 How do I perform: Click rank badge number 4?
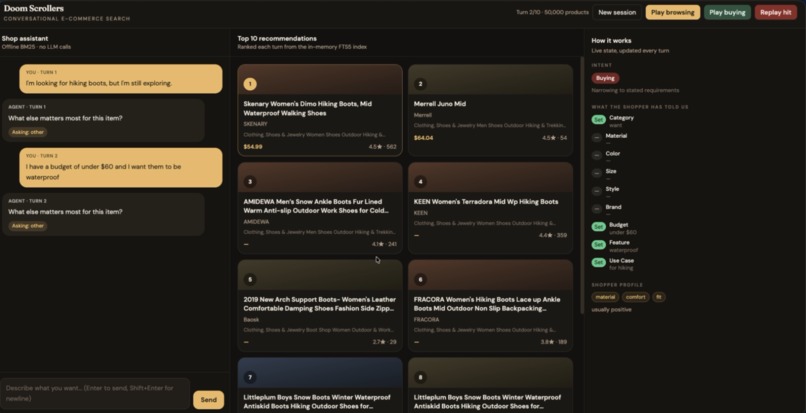420,182
